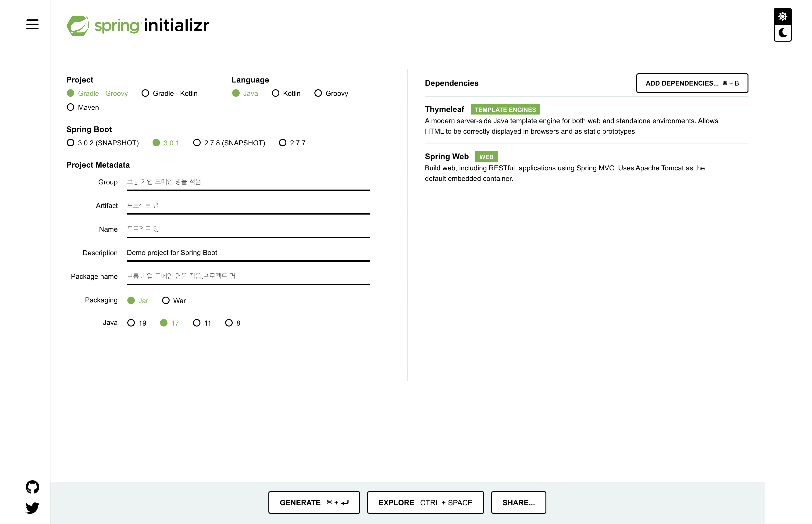This screenshot has width=812, height=524.
Task: Open the hamburger navigation menu
Action: coord(32,25)
